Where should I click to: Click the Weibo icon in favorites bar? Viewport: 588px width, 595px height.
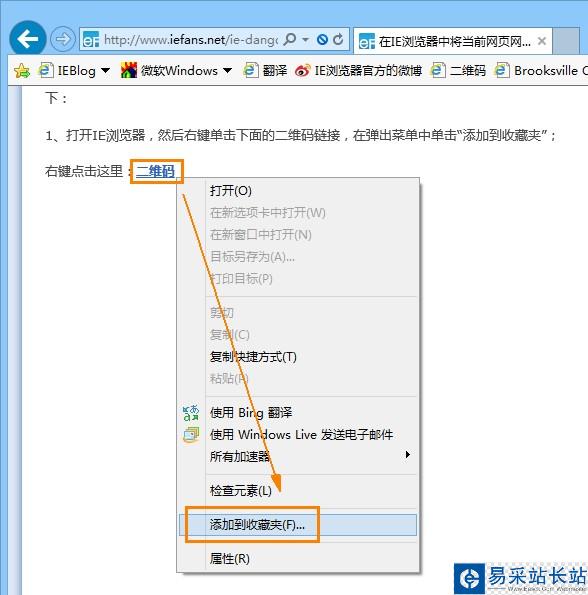pyautogui.click(x=303, y=71)
